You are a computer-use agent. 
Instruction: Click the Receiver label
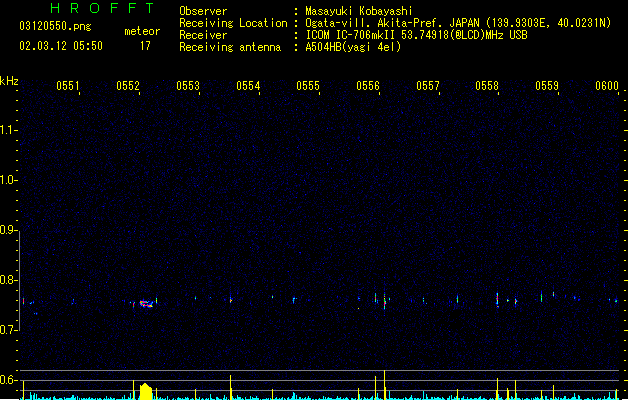tap(203, 35)
